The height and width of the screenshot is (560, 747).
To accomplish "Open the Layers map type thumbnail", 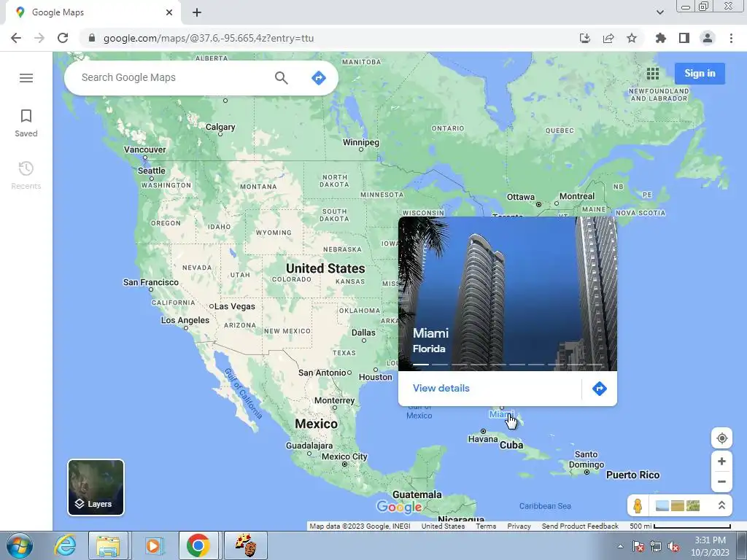I will coord(96,487).
